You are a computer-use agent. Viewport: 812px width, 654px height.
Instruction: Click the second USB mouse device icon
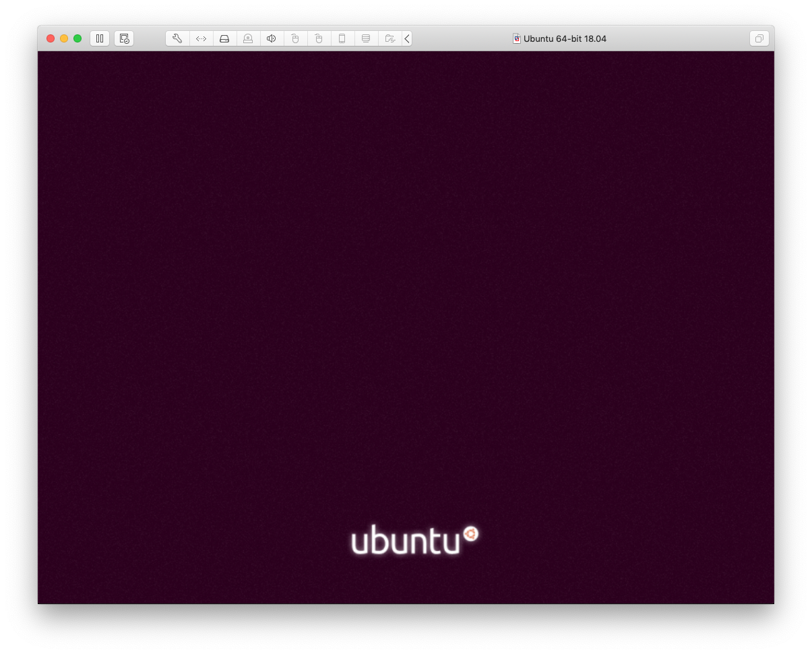coord(319,38)
